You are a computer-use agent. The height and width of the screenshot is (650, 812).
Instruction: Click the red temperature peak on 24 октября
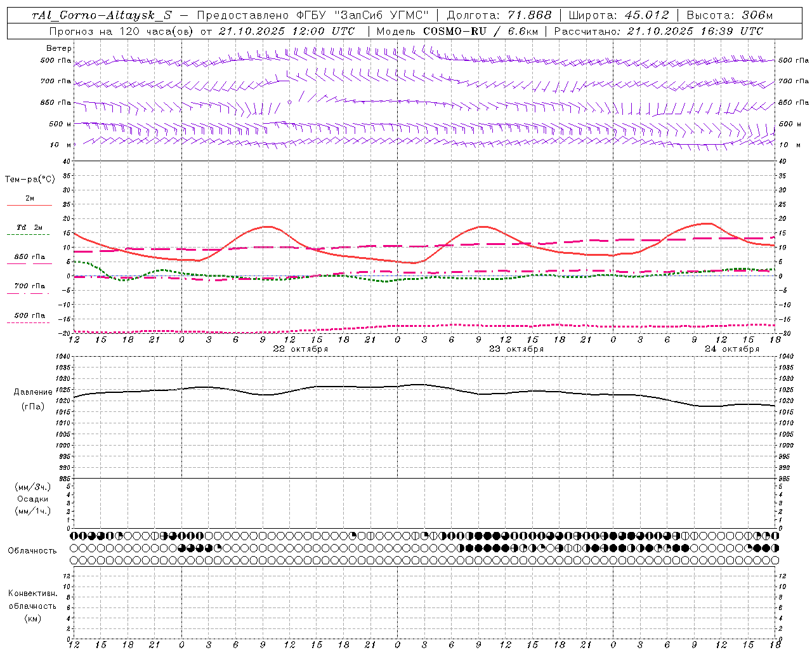tap(707, 223)
